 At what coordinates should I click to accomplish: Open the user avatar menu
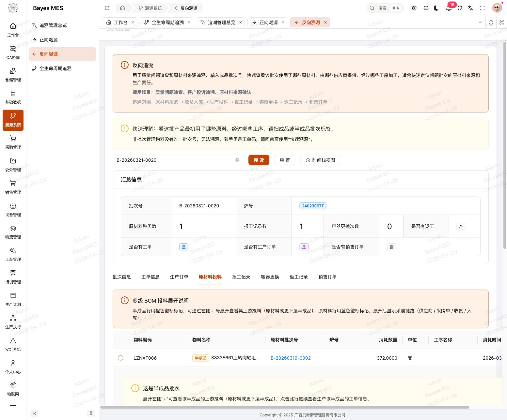coord(497,8)
